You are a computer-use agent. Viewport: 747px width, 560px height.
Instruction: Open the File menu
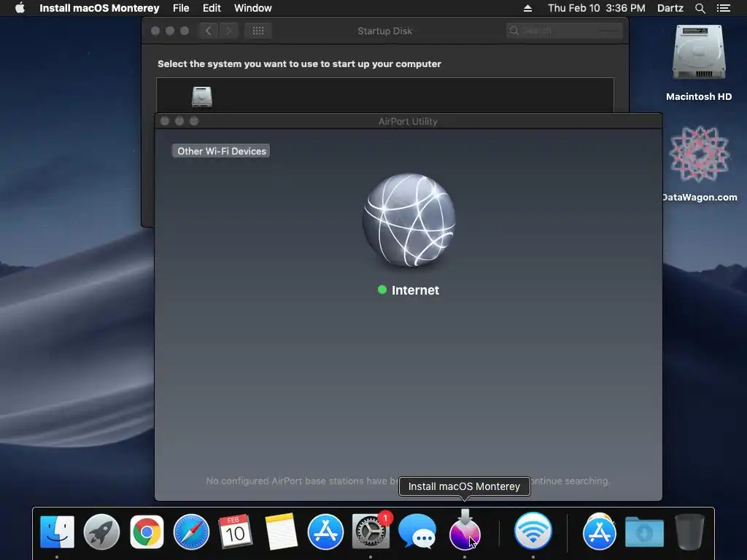click(x=181, y=8)
